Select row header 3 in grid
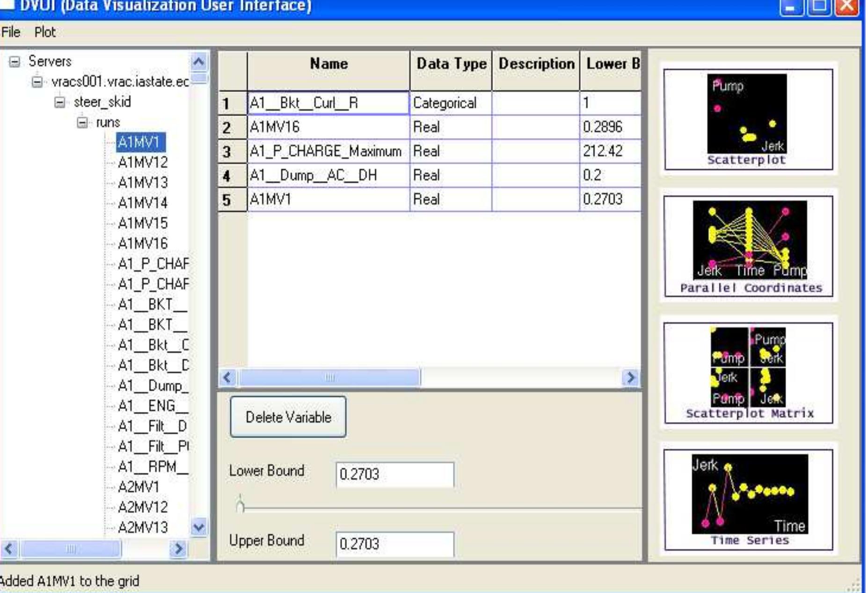The height and width of the screenshot is (593, 868). point(233,151)
